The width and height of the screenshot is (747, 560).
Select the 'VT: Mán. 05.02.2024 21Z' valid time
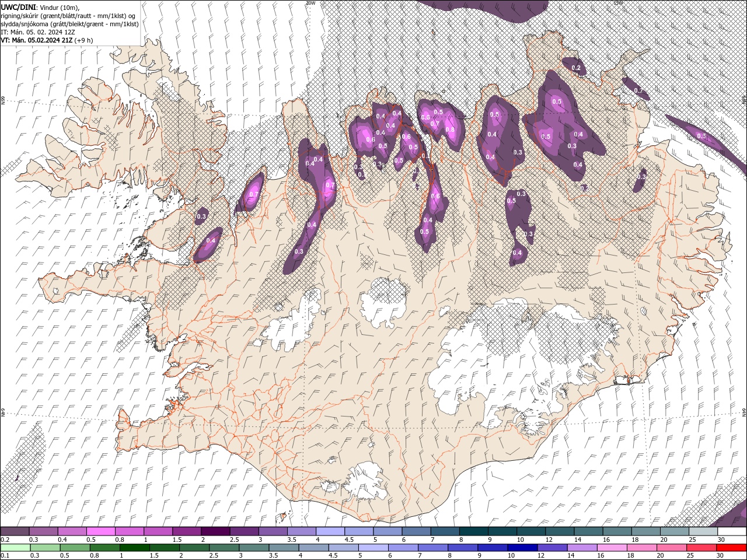(x=36, y=40)
